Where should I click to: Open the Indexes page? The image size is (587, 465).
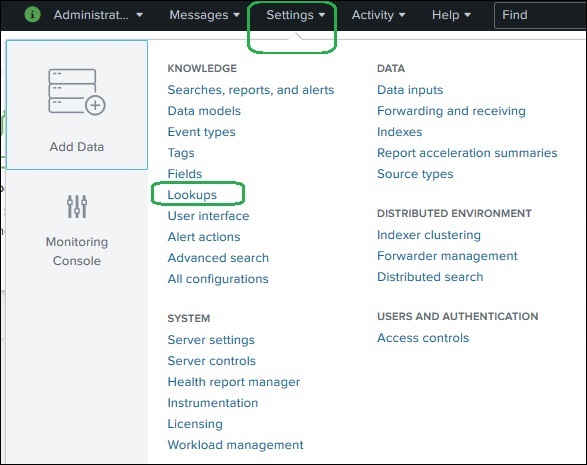399,132
